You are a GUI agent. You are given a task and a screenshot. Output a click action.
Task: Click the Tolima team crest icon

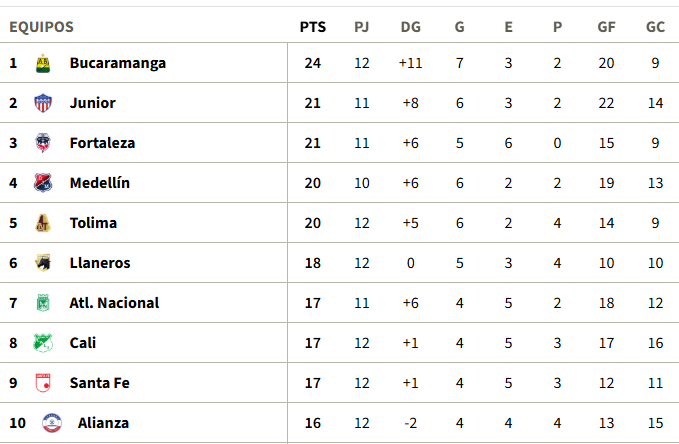click(x=43, y=223)
